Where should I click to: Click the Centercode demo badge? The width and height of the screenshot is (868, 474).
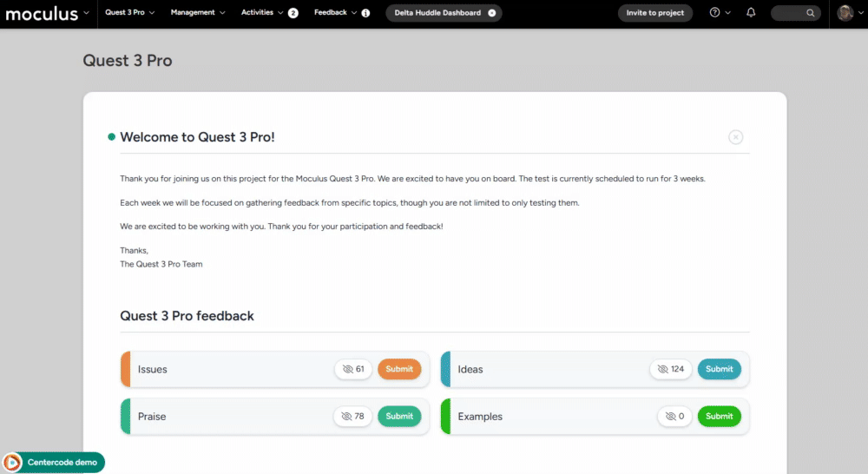54,463
